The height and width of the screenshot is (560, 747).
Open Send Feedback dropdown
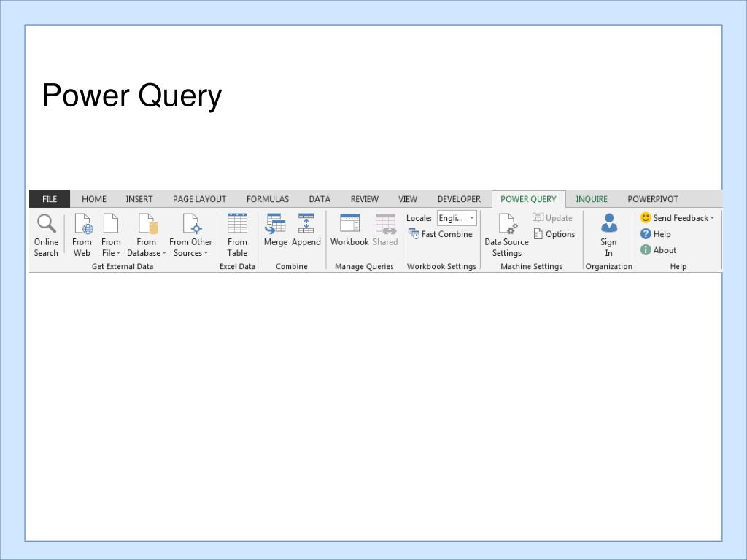tap(677, 218)
